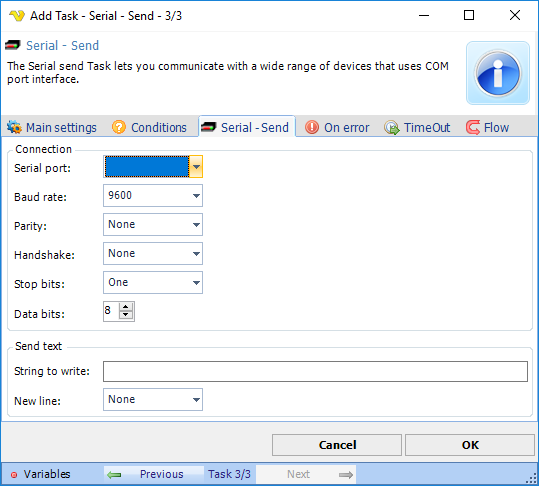Close the Add Task window
The image size is (539, 486).
tap(515, 15)
